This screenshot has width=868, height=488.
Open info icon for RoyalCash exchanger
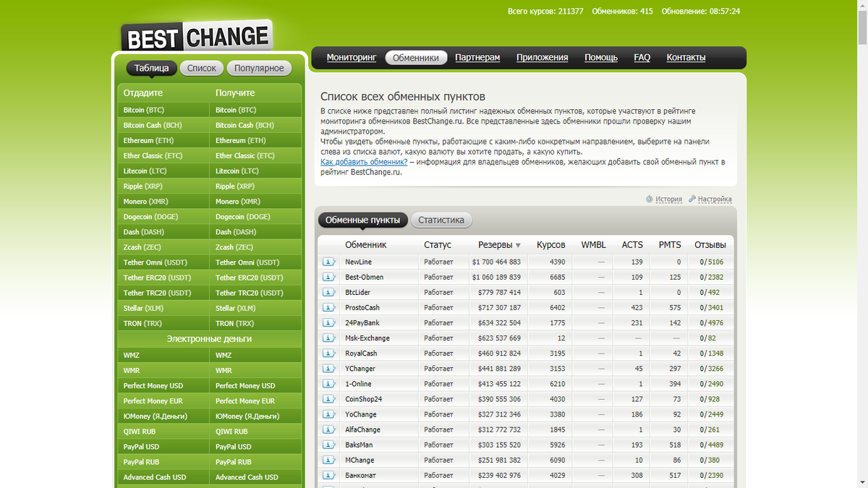pos(329,353)
